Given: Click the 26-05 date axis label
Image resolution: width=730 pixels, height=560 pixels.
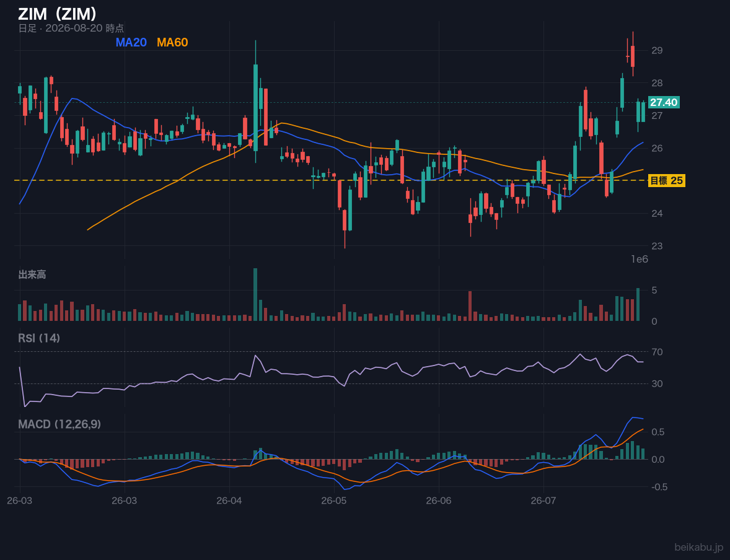Looking at the screenshot, I should point(334,501).
